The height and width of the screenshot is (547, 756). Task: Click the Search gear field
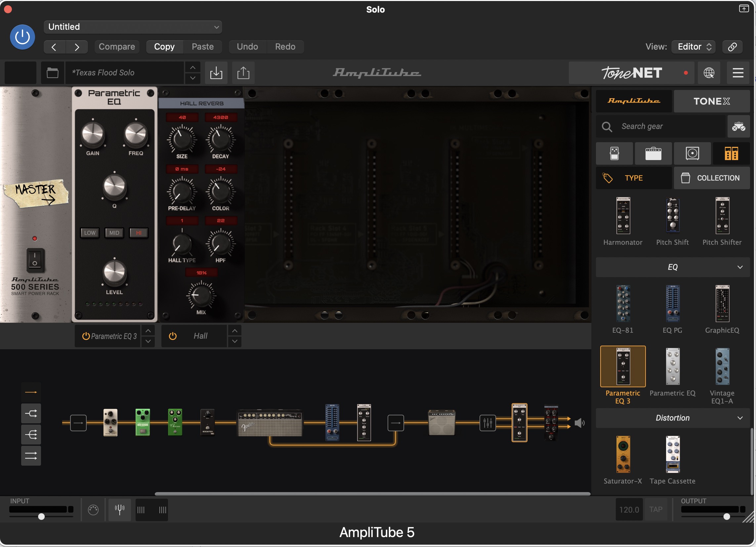(x=660, y=126)
